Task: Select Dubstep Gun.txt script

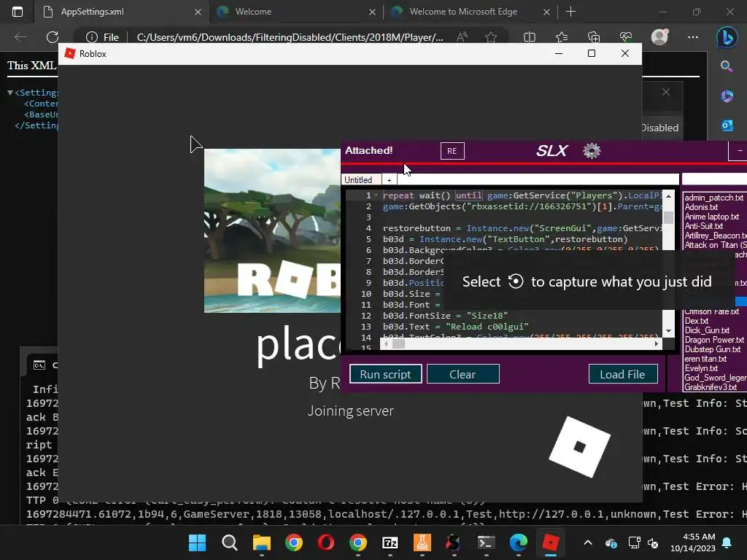Action: [x=713, y=349]
